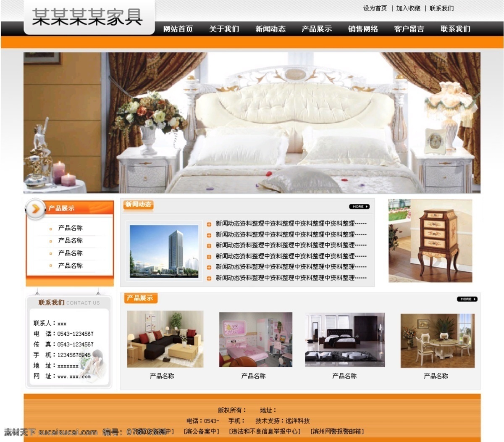
Task: Click the 版权所有 text in the footer
Action: [232, 410]
